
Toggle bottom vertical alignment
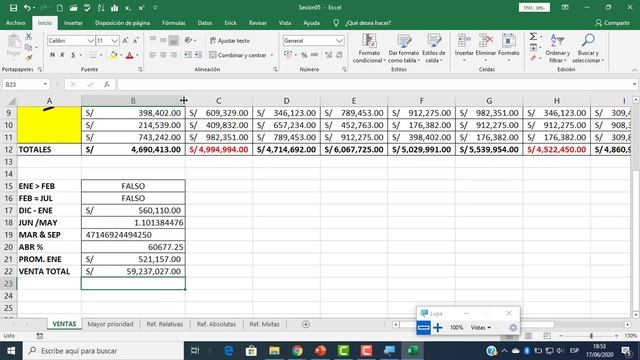tap(173, 40)
